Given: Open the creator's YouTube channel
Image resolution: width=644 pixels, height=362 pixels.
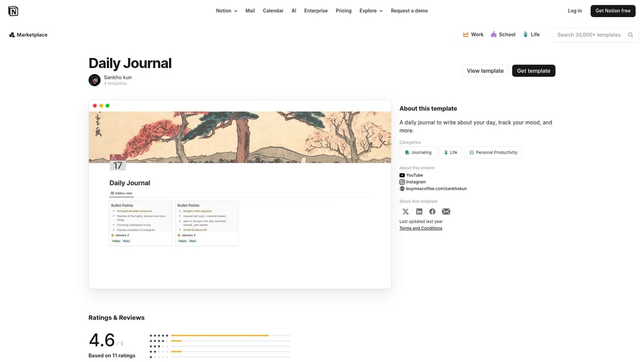Looking at the screenshot, I should point(411,175).
